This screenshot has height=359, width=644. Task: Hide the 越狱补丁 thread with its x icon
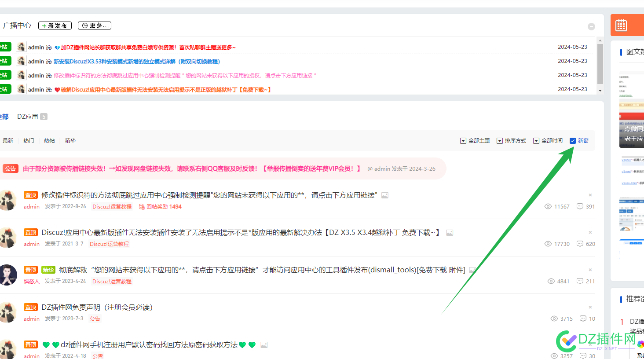[590, 232]
